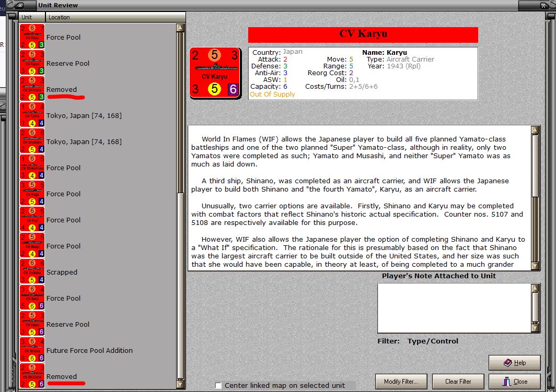Select the CV Zuikaku unit counter

(x=32, y=272)
